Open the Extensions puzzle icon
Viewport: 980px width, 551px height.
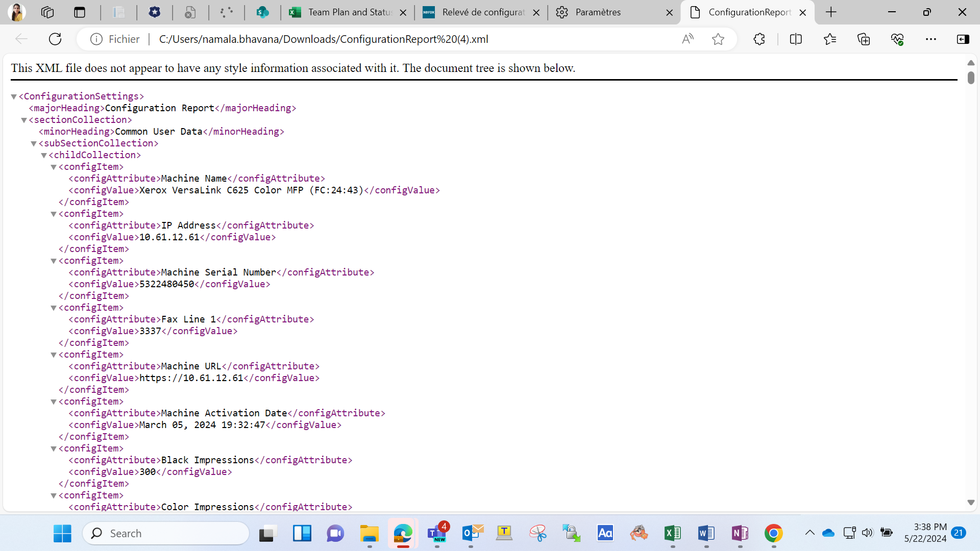pyautogui.click(x=759, y=39)
